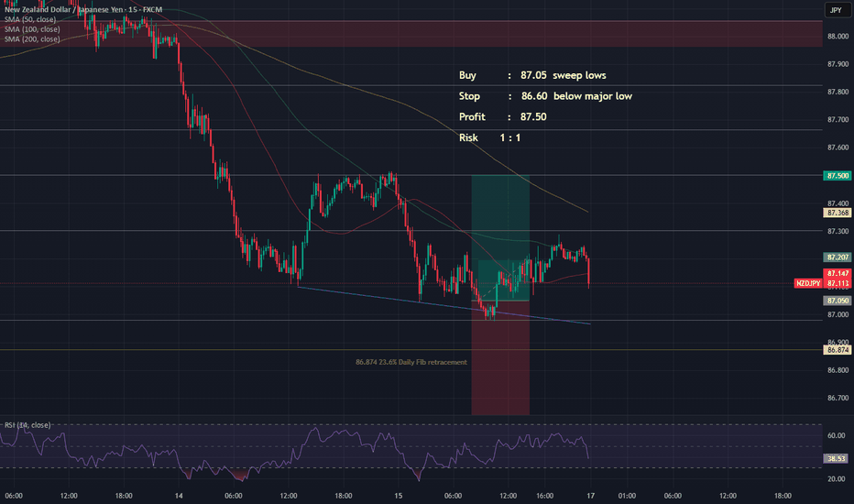Click the green 87.500 price label

[838, 175]
